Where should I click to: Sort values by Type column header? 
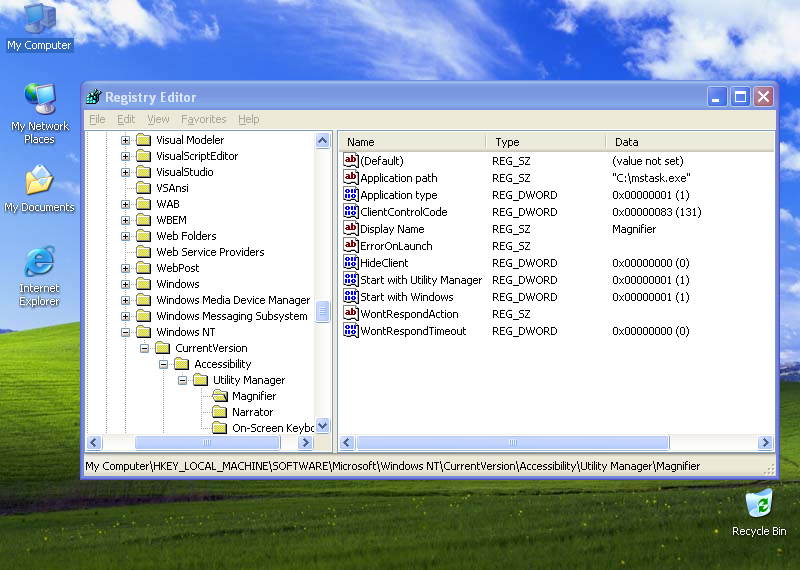point(546,142)
